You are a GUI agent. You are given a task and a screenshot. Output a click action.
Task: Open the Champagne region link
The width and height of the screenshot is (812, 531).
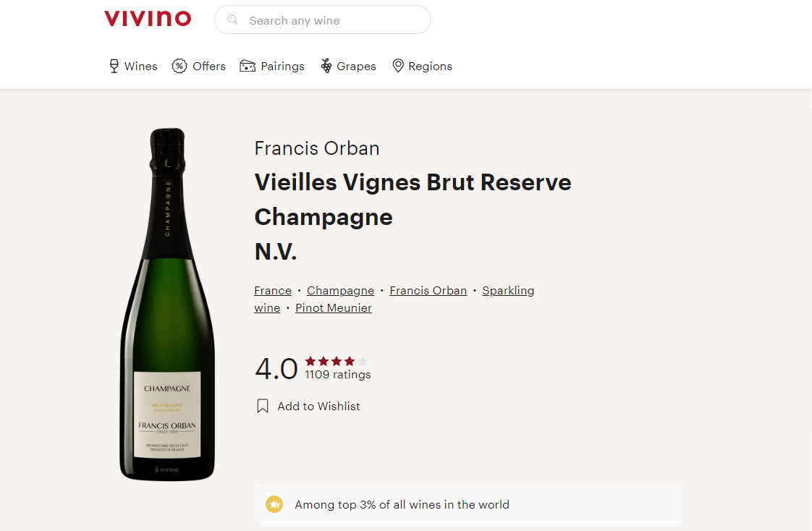click(x=340, y=291)
